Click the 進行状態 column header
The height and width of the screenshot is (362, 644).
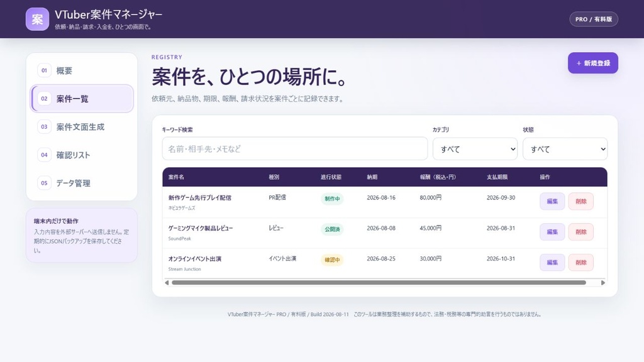pos(331,177)
